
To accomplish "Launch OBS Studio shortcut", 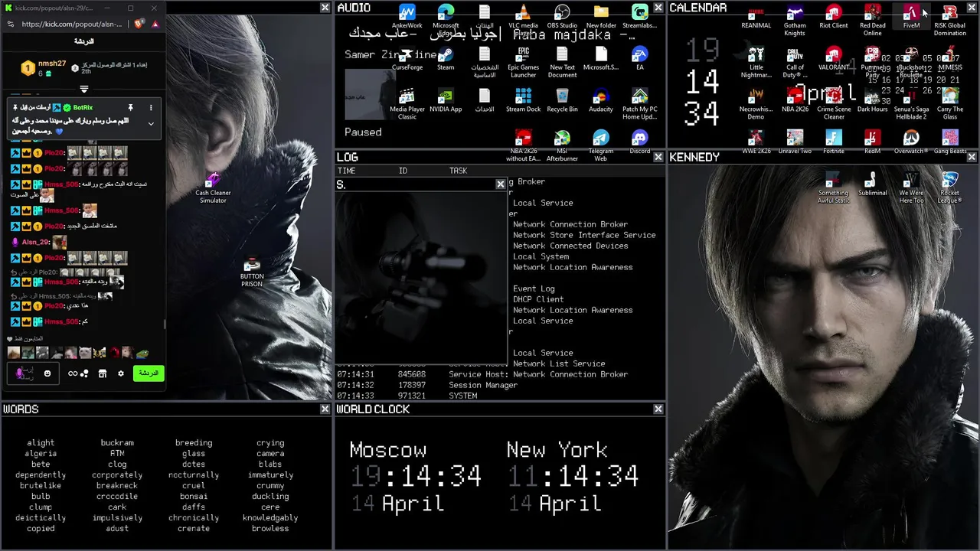I will point(562,17).
